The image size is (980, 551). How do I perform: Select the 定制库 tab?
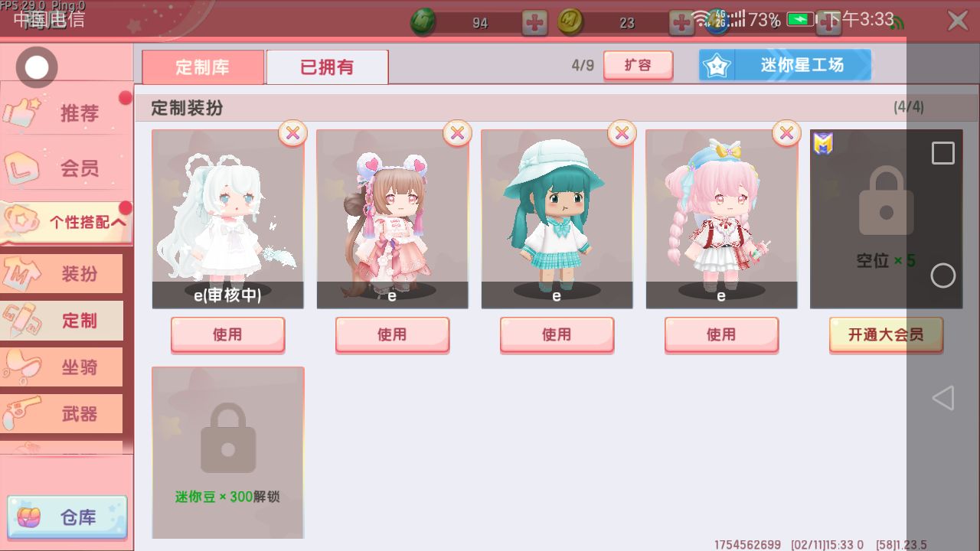pos(203,67)
